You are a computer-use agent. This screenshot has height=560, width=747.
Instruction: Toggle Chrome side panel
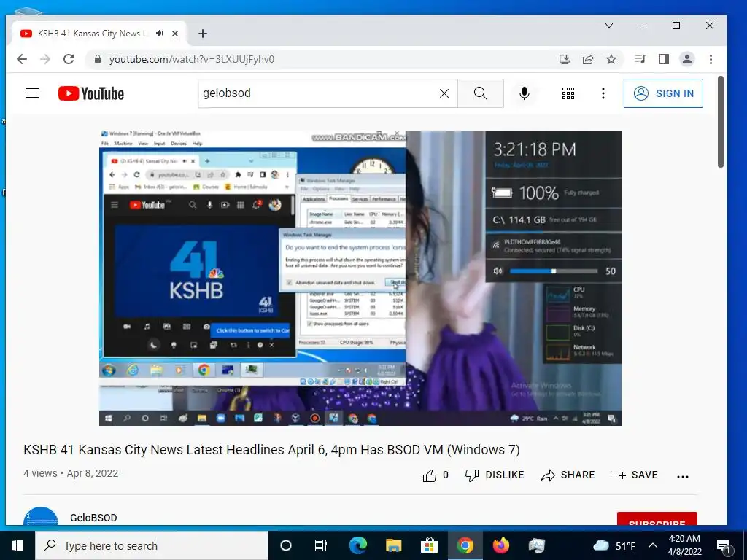pos(664,59)
